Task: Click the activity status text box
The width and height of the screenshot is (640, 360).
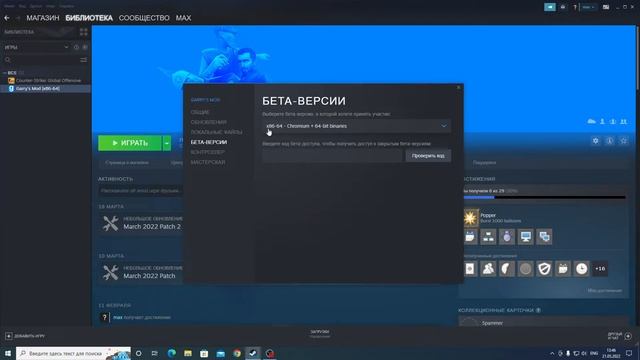Action: pos(140,191)
